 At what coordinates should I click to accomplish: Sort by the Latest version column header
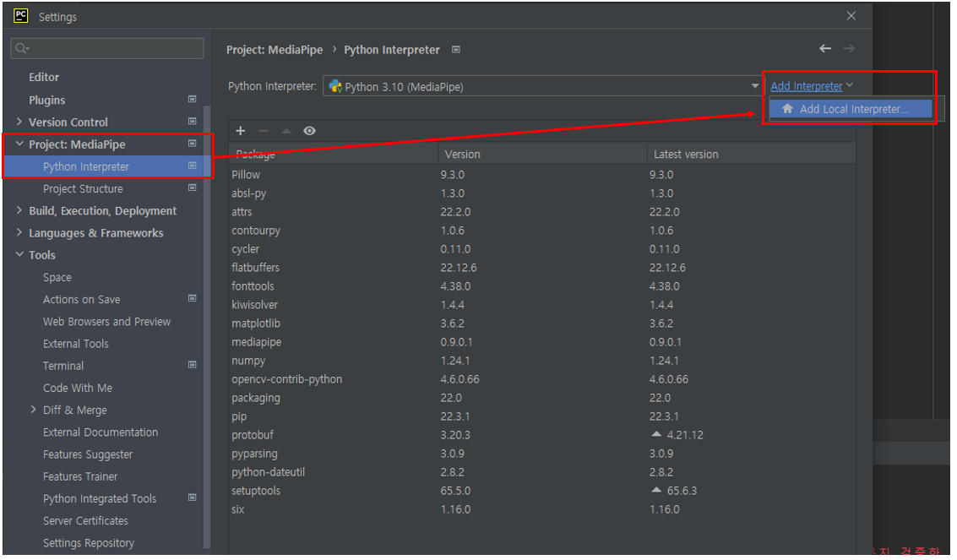coord(751,154)
